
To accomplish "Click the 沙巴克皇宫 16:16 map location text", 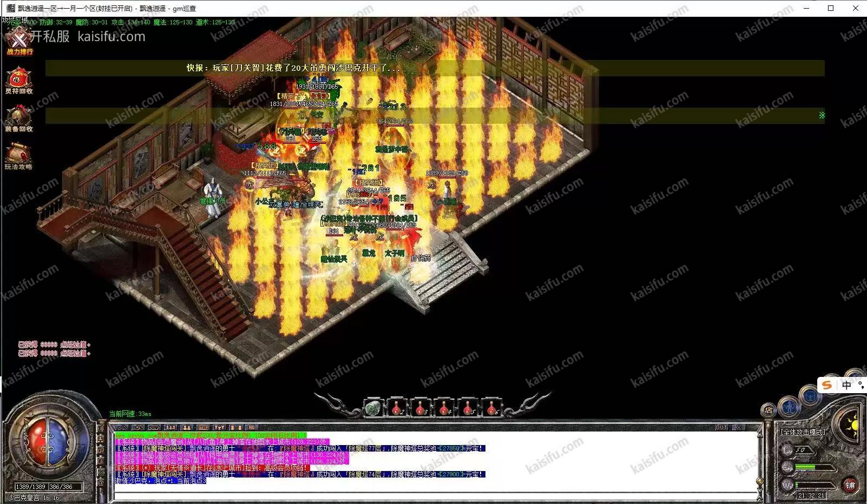I will (x=32, y=498).
